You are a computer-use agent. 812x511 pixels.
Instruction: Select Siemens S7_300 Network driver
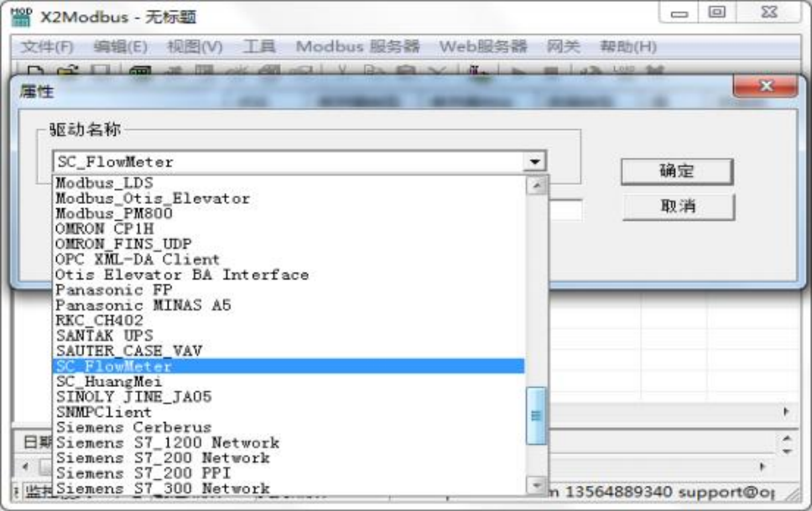click(x=289, y=488)
